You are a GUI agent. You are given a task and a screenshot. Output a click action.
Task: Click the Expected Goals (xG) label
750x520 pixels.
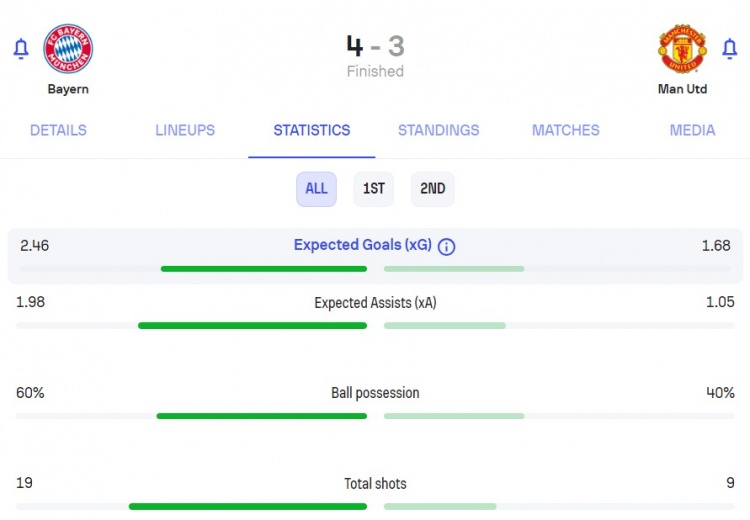[363, 245]
